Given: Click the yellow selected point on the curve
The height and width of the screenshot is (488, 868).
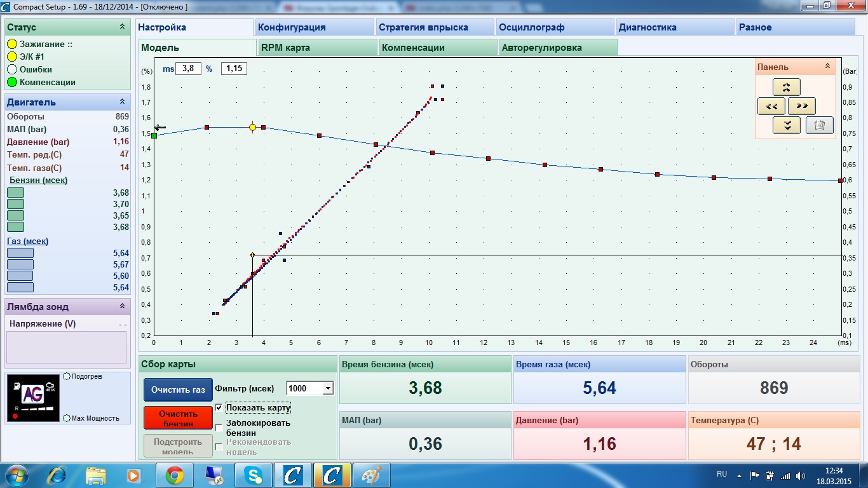Looking at the screenshot, I should coord(252,128).
